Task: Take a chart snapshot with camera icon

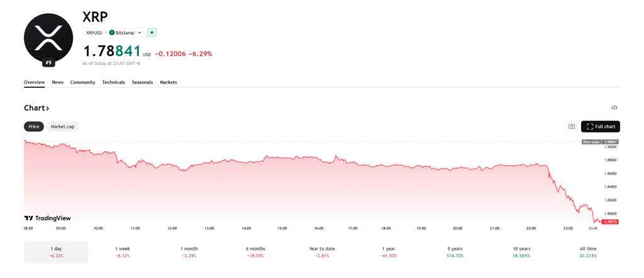Action: coord(571,126)
